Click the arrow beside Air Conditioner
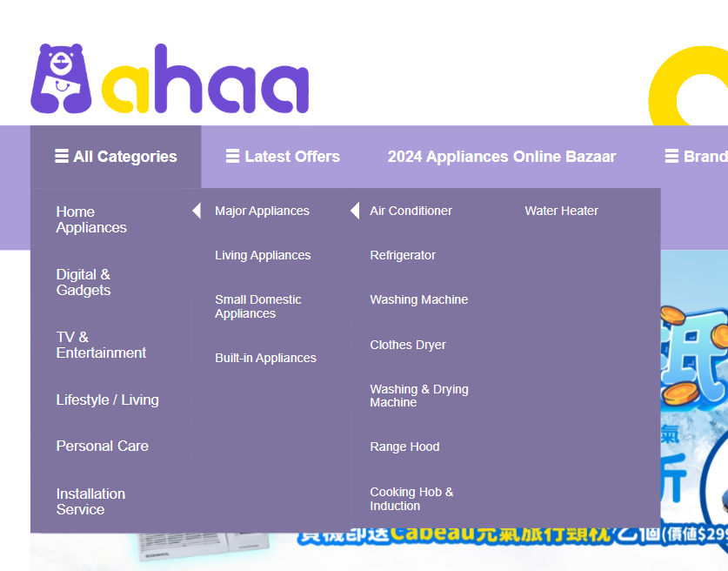Screen dimensions: 728x571 (x=355, y=211)
